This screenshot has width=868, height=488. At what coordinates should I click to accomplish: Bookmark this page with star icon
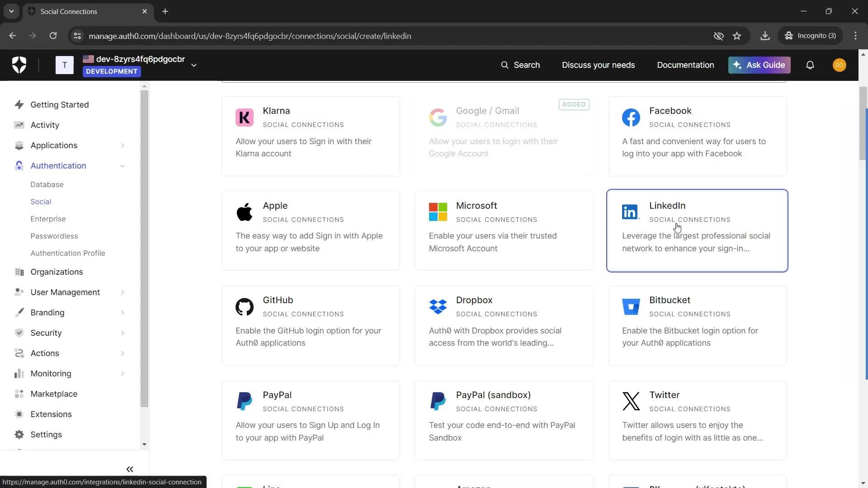(x=737, y=36)
